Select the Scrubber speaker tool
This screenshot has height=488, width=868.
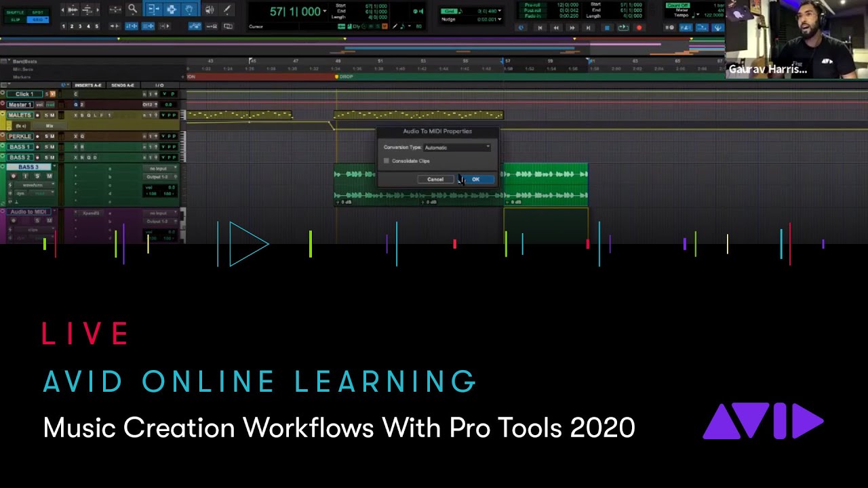pyautogui.click(x=210, y=9)
